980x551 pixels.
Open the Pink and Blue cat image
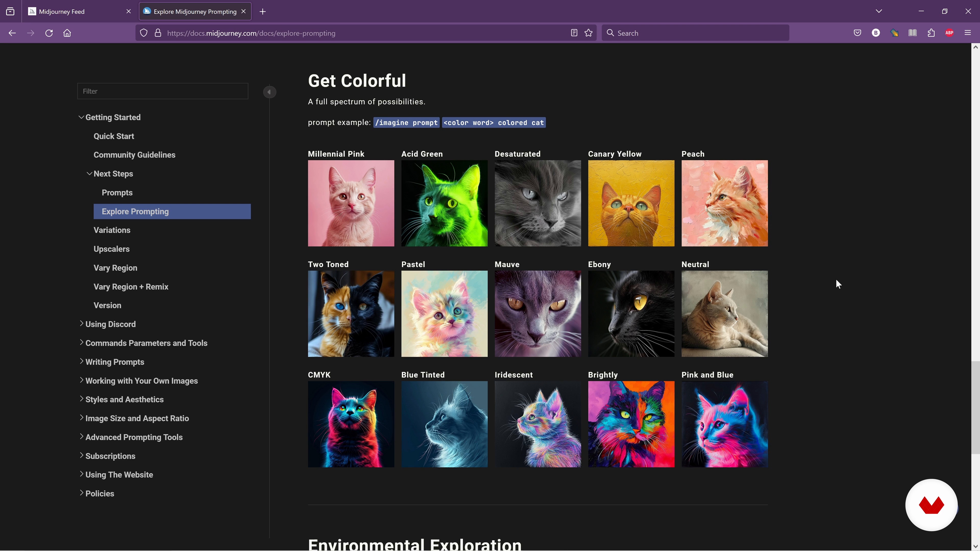725,424
